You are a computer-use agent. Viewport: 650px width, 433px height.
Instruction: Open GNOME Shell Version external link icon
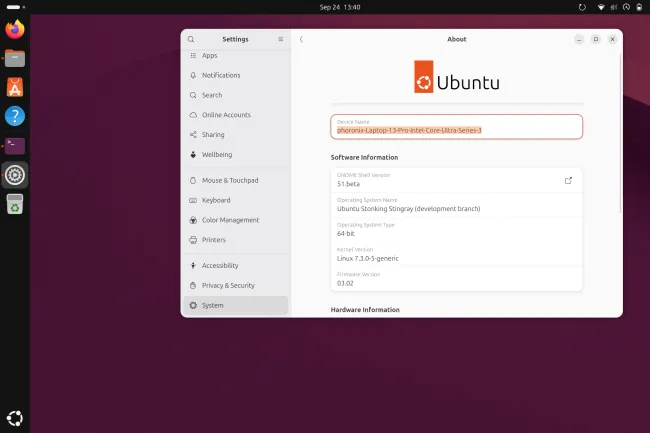pos(568,180)
